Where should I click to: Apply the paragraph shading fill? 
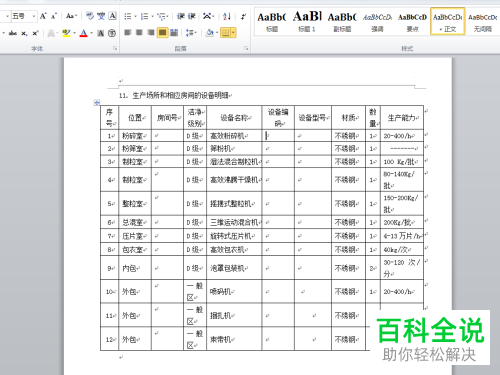pyautogui.click(x=210, y=33)
